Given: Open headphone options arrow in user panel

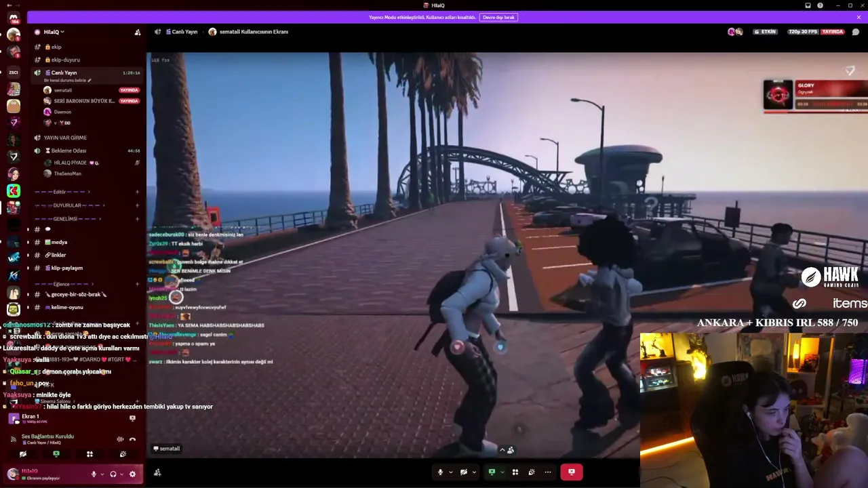Looking at the screenshot, I should coord(121,474).
